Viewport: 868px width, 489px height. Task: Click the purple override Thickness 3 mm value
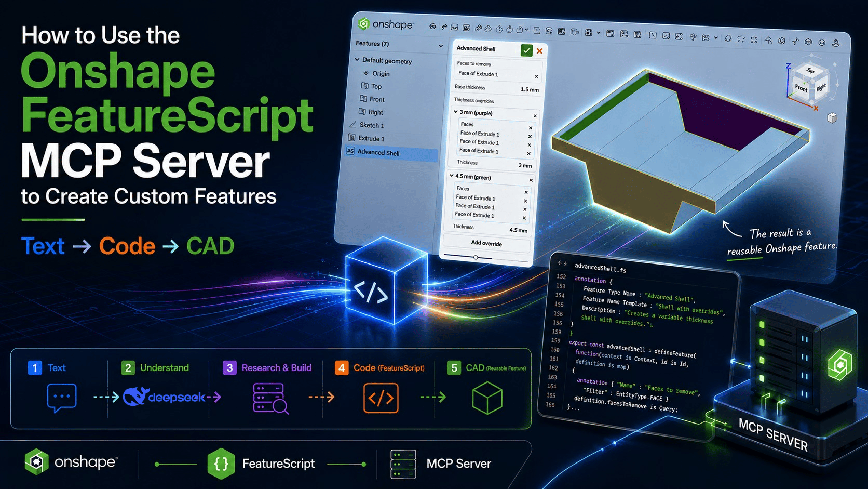525,166
